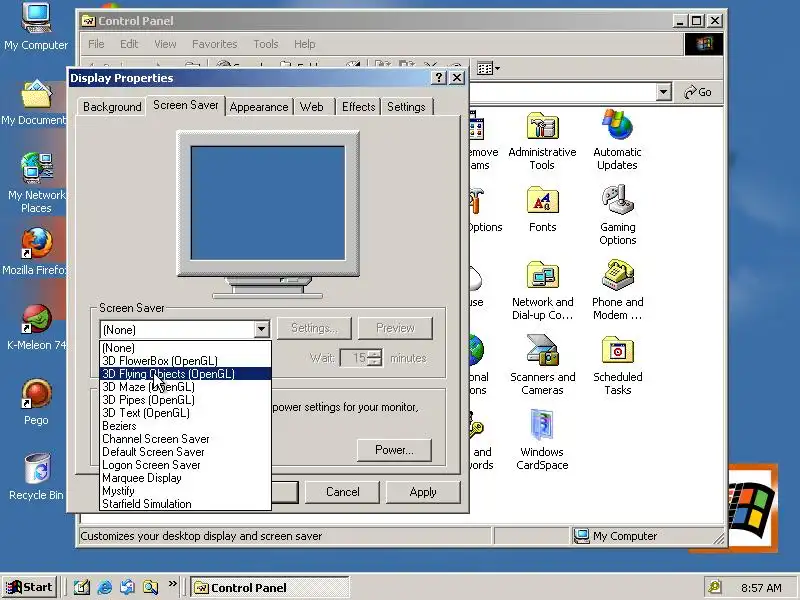Viewport: 800px width, 600px height.
Task: Choose 3D FlowerBox (OpenGL) screen saver
Action: click(185, 361)
